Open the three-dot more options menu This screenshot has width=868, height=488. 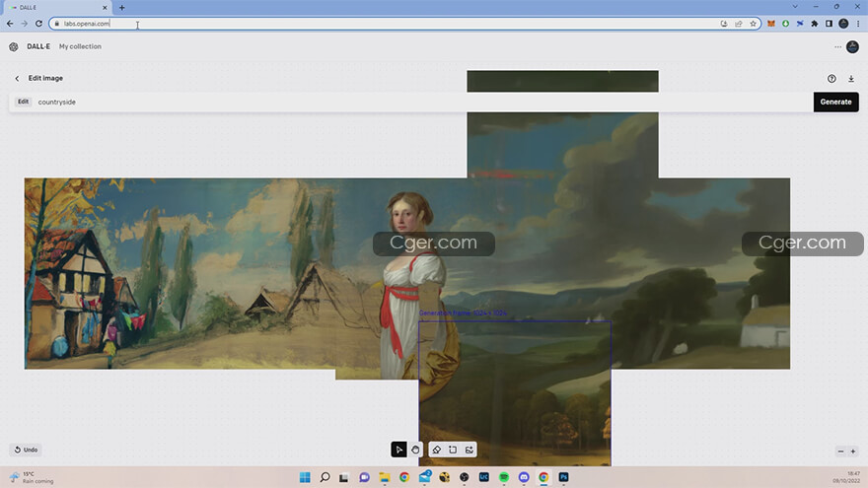tap(837, 46)
